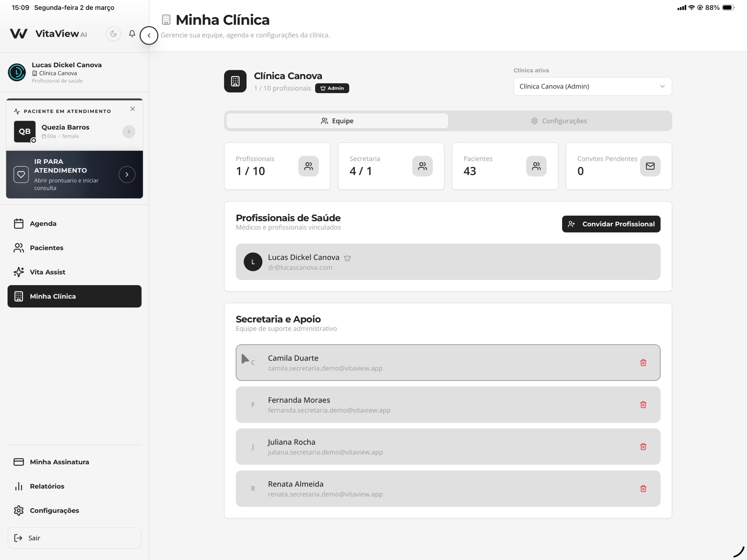Viewport: 747px width, 560px height.
Task: Select Fernanda Moraes row
Action: (x=448, y=405)
